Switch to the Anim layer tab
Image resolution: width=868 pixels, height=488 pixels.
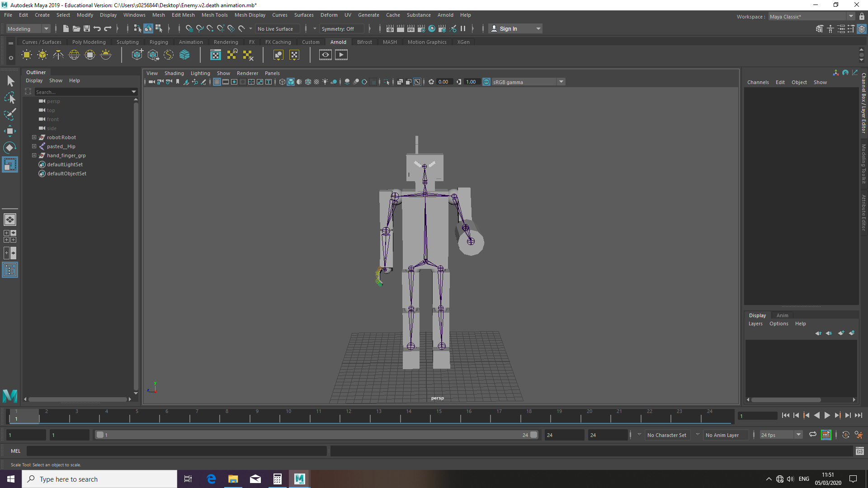782,315
